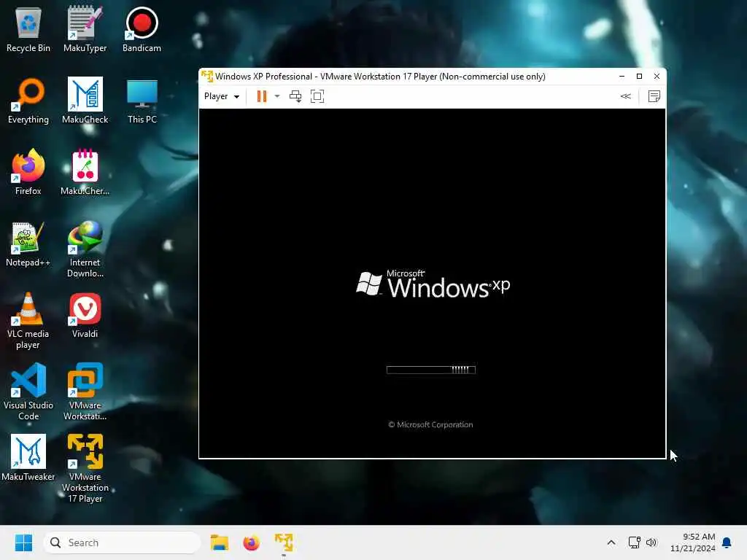Open the Recycle Bin desktop icon
Image resolution: width=747 pixels, height=560 pixels.
click(28, 29)
